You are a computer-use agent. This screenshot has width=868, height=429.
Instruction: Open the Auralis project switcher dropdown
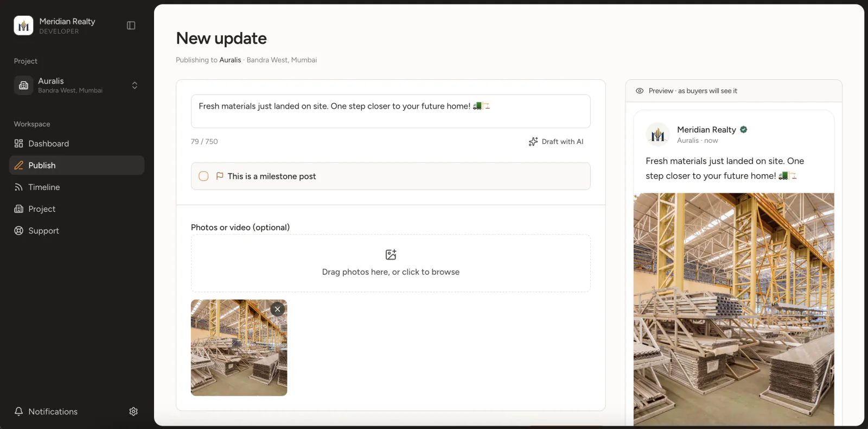click(x=76, y=85)
